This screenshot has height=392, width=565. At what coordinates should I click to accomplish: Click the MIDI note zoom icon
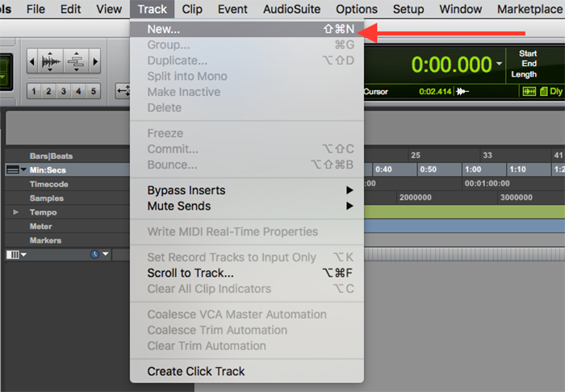pyautogui.click(x=76, y=61)
